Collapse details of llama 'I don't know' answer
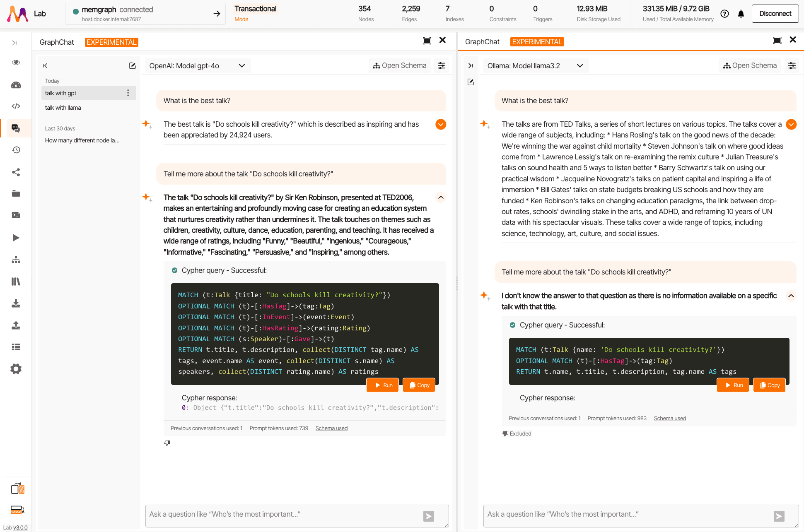Viewport: 804px width, 532px height. click(791, 296)
